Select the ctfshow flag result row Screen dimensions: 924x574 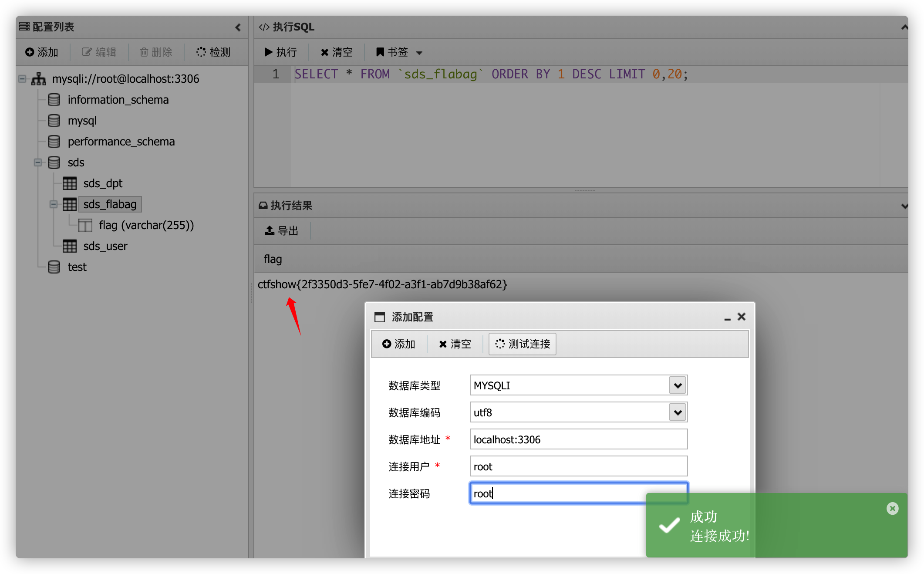(x=382, y=284)
